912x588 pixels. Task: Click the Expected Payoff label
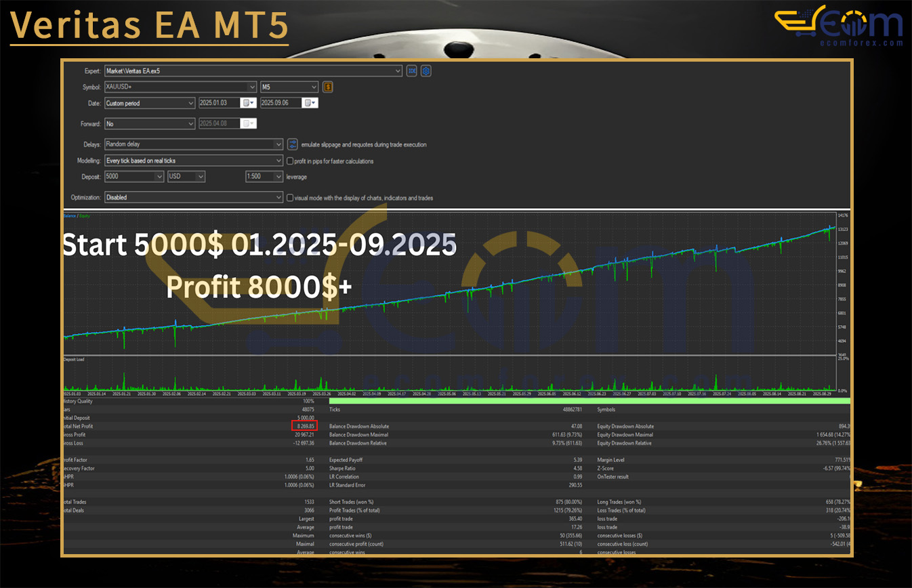coord(346,460)
